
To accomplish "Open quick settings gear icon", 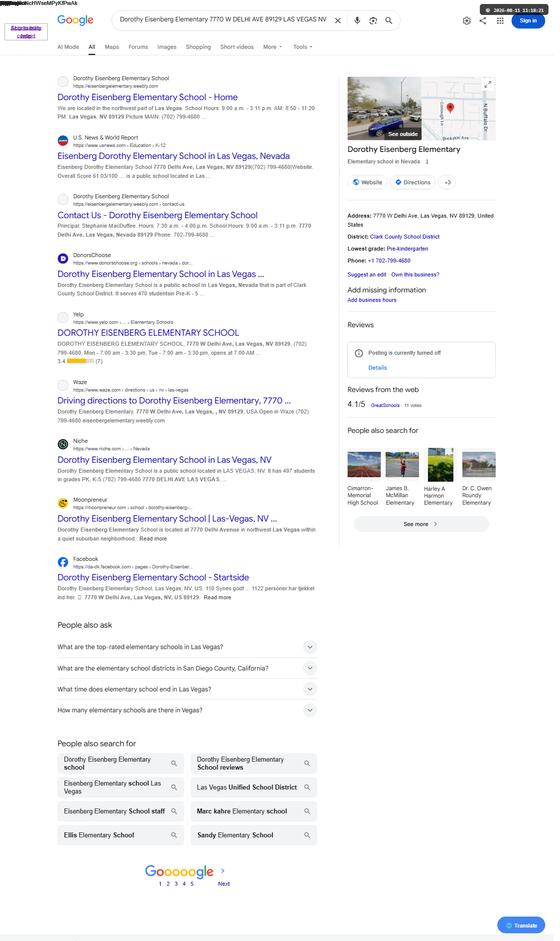I will (x=467, y=21).
